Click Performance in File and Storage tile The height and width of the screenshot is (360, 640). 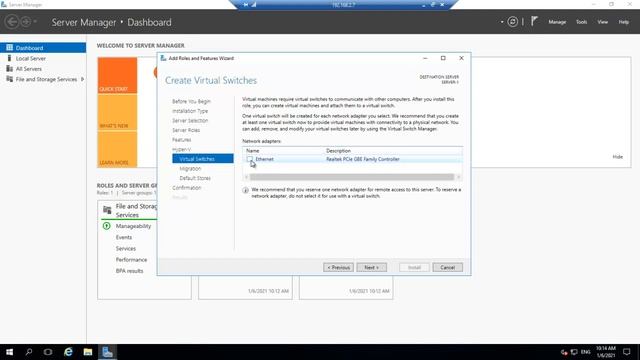click(x=131, y=260)
